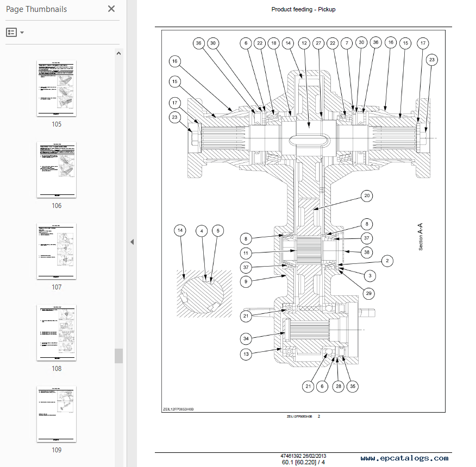
Task: Click callout number 5 above the detail view
Action: point(218,231)
